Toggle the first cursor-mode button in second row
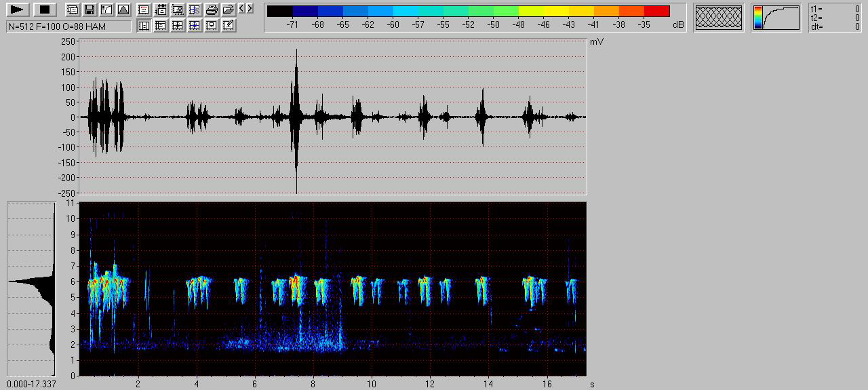The height and width of the screenshot is (390, 868). click(144, 26)
